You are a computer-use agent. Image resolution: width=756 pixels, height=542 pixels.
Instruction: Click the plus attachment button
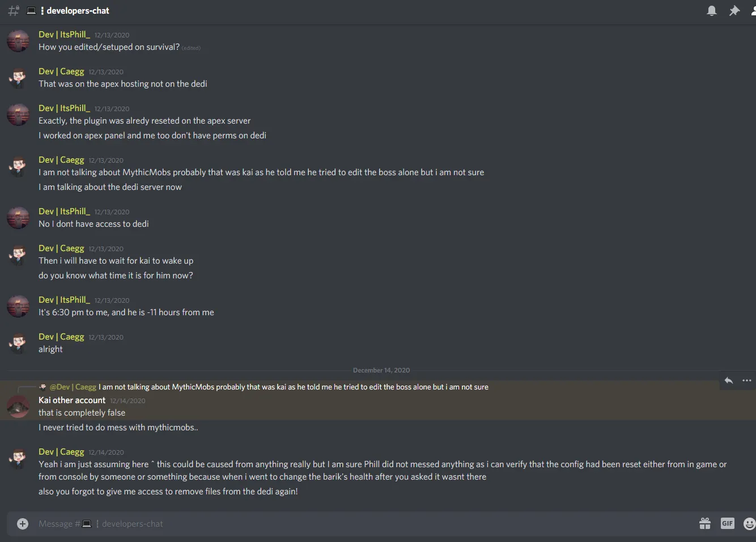tap(23, 524)
